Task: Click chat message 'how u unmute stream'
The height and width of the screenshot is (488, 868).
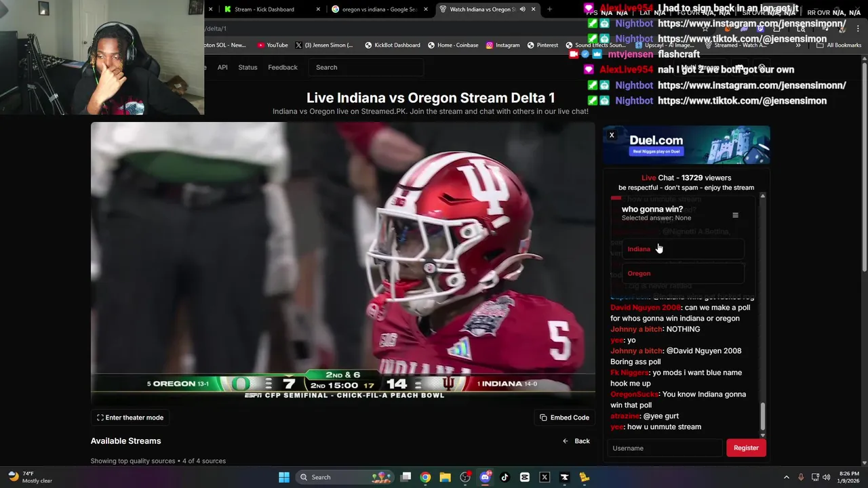Action: point(665,427)
